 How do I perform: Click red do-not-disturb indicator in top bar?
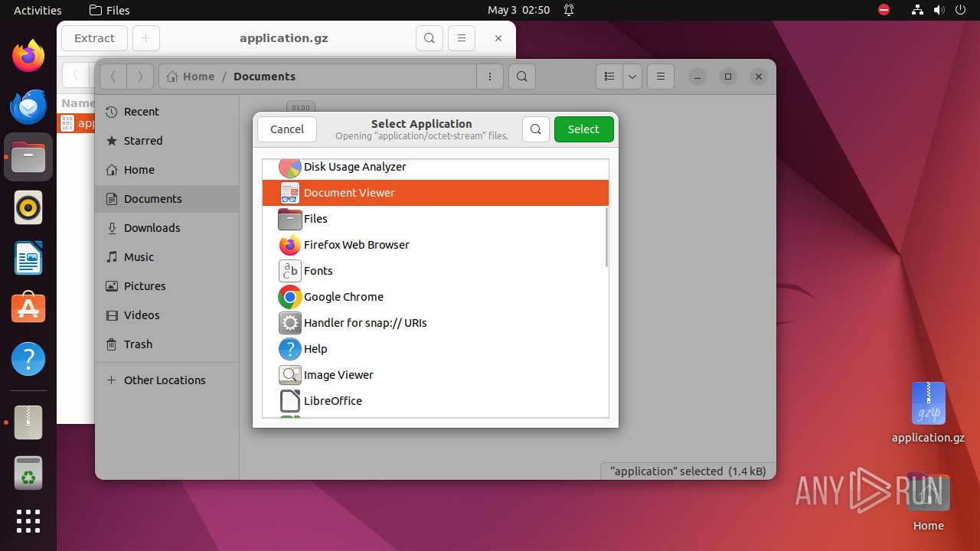884,10
